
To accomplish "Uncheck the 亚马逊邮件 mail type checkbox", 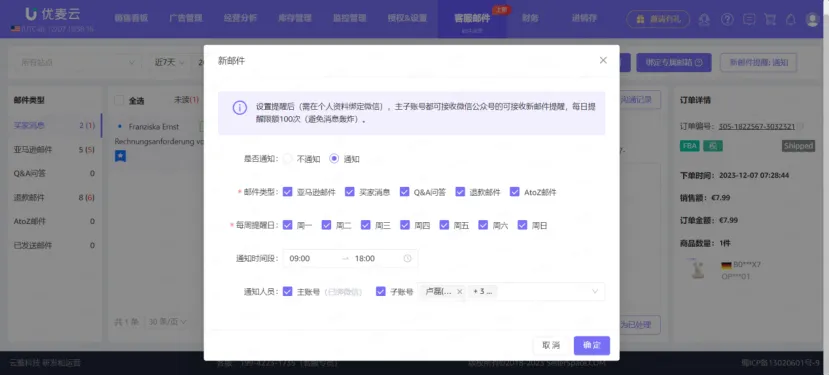I will click(x=287, y=192).
